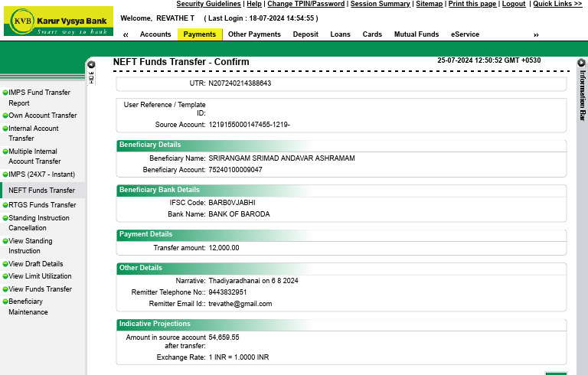Screen dimensions: 588x375
Task: View the Session Summary link
Action: [381, 4]
